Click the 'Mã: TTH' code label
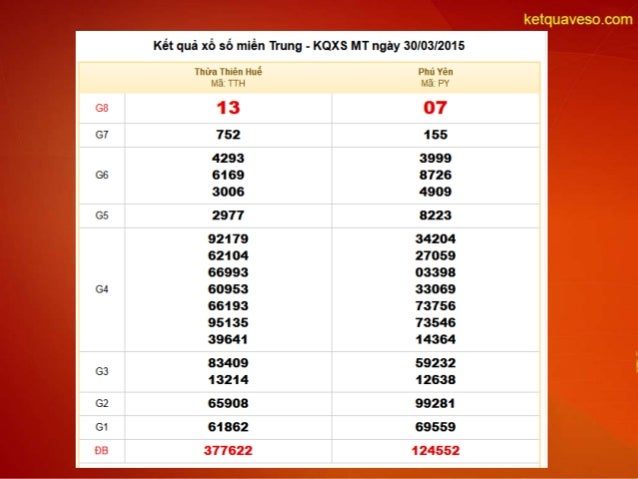This screenshot has height=479, width=638. [x=228, y=83]
